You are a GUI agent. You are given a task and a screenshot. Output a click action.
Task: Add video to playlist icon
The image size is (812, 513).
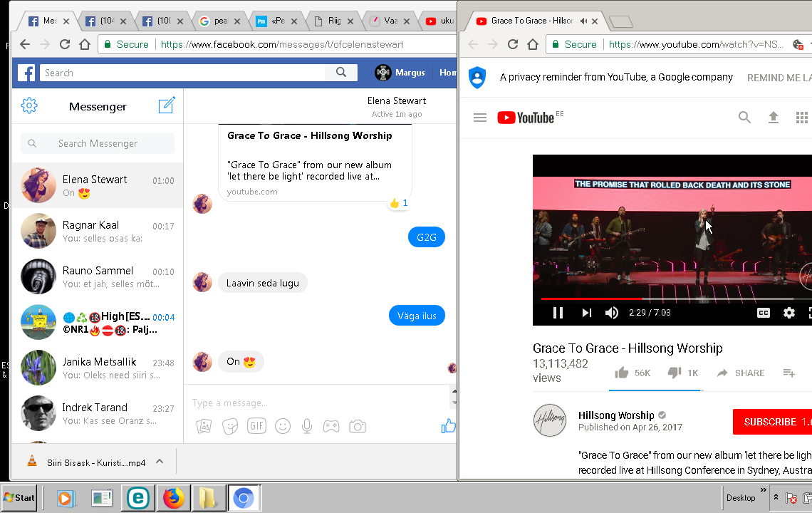pos(788,373)
